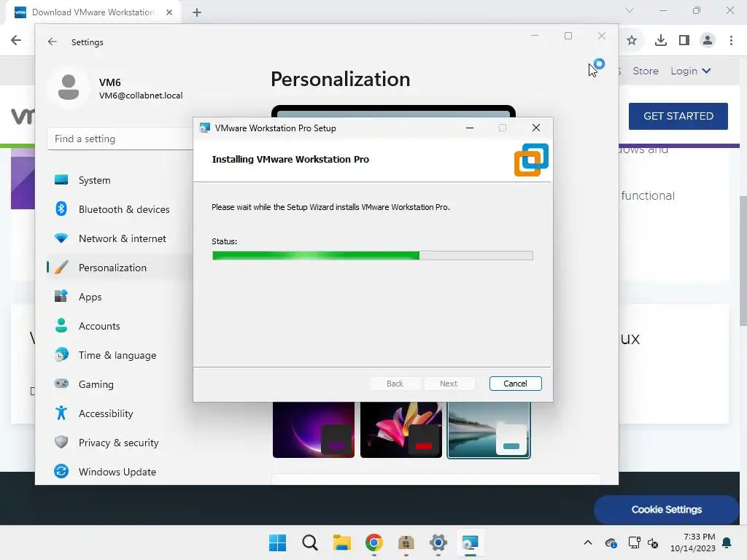Image resolution: width=747 pixels, height=560 pixels.
Task: Click the VM6@collabnet.local account text
Action: 141,96
